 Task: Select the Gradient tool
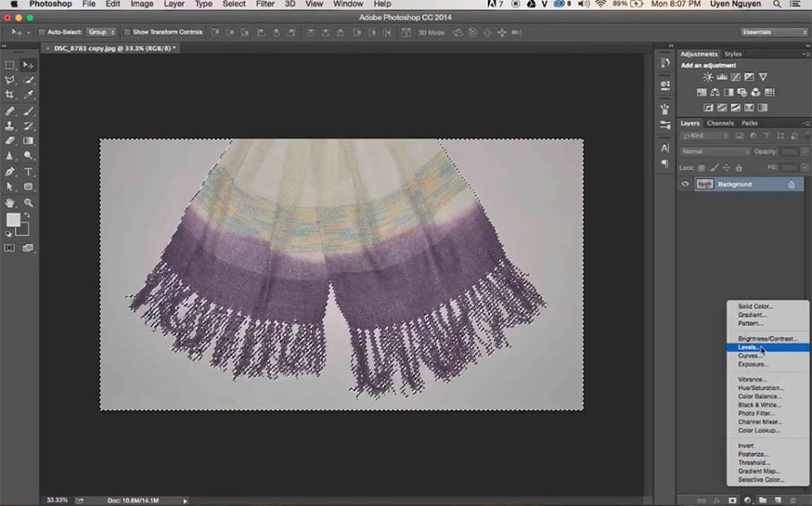pyautogui.click(x=29, y=141)
